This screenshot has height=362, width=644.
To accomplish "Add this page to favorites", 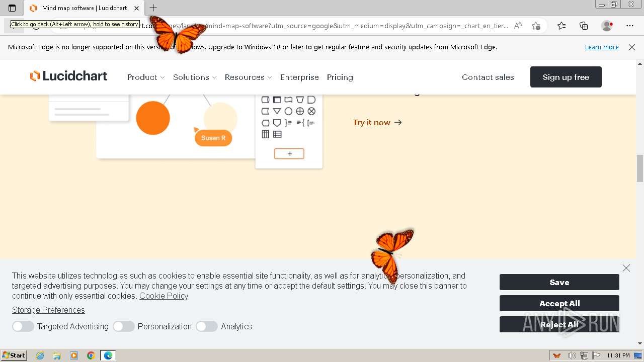I will [536, 26].
